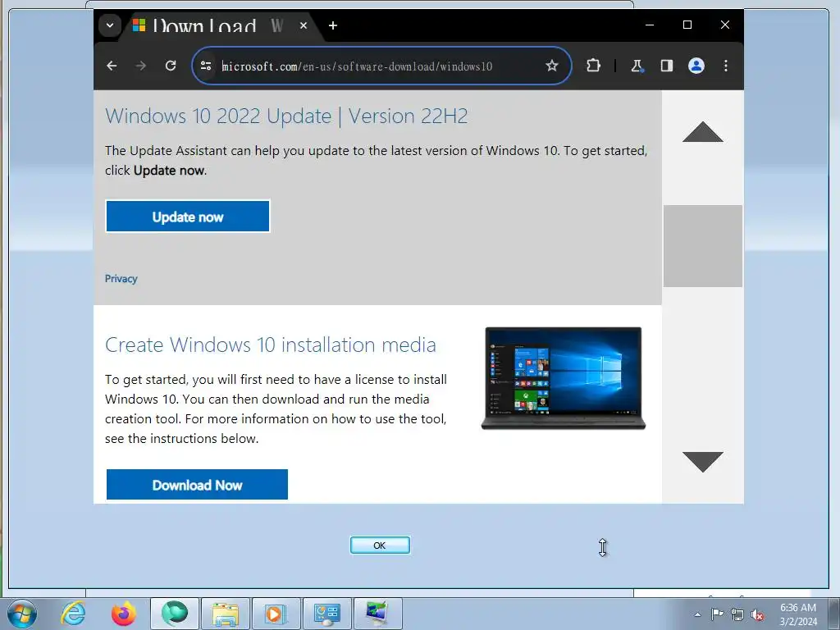Open a new browser tab
Screen dimensions: 840x630
333,25
